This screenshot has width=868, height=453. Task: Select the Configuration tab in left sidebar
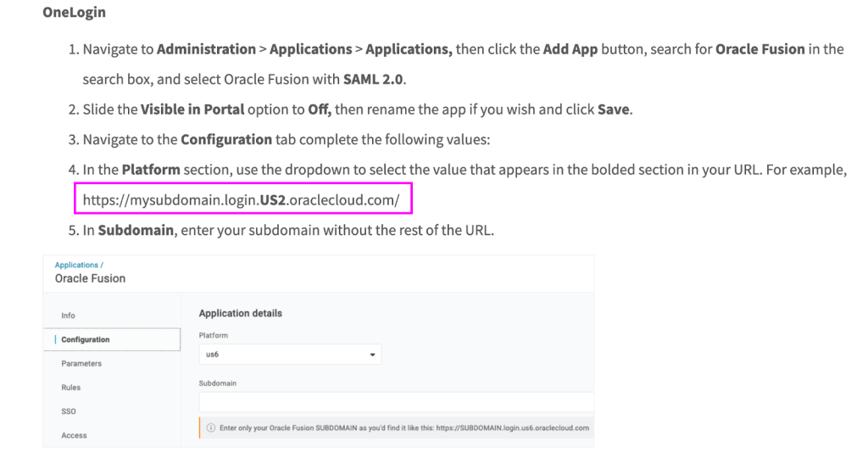coord(86,339)
